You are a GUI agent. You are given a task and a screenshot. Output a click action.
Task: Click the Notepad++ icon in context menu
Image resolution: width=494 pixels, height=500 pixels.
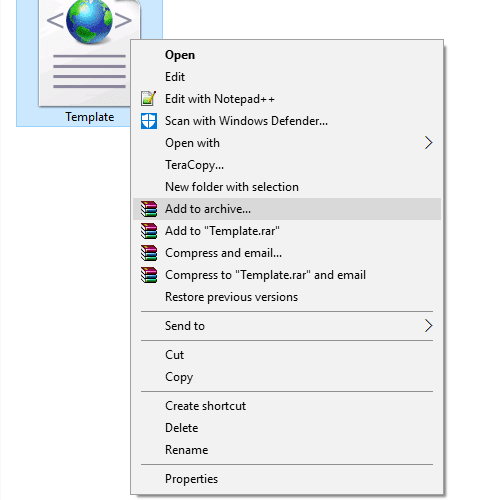[x=148, y=99]
